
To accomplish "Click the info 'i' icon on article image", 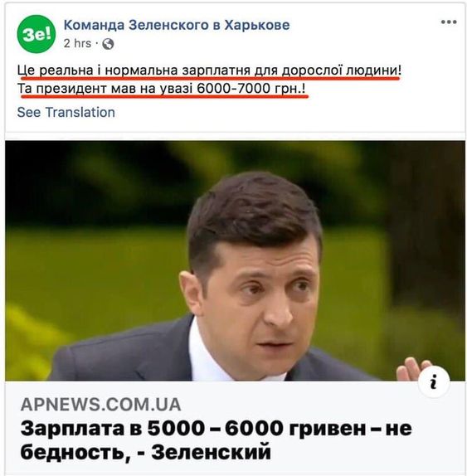I will [x=434, y=382].
